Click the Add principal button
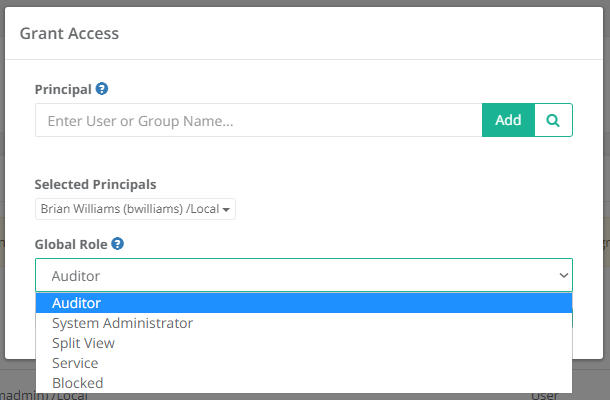Screen dimensions: 610x400 click(508, 120)
